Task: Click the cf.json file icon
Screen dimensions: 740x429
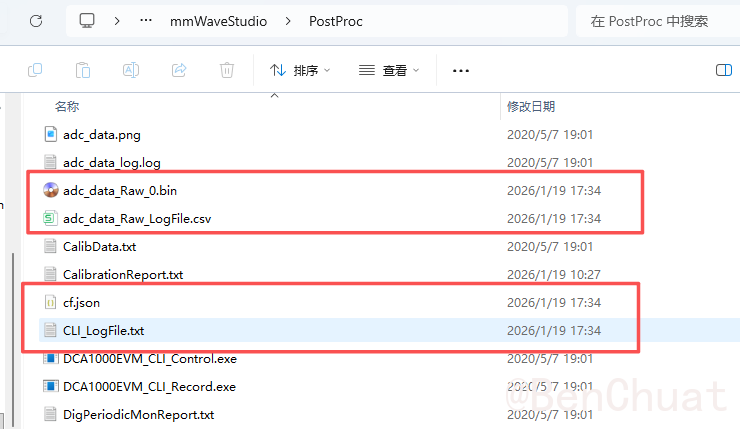Action: [51, 302]
